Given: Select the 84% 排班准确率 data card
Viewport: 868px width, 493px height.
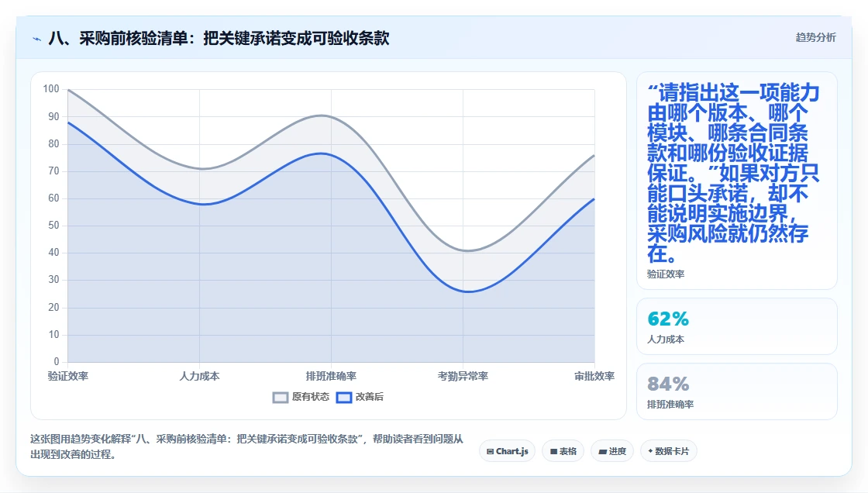Looking at the screenshot, I should click(x=737, y=391).
